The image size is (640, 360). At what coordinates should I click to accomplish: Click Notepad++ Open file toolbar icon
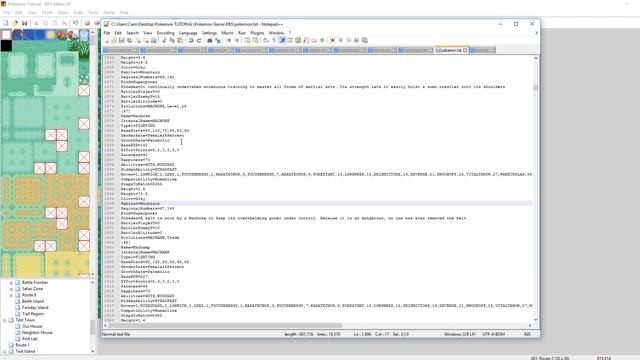point(114,40)
